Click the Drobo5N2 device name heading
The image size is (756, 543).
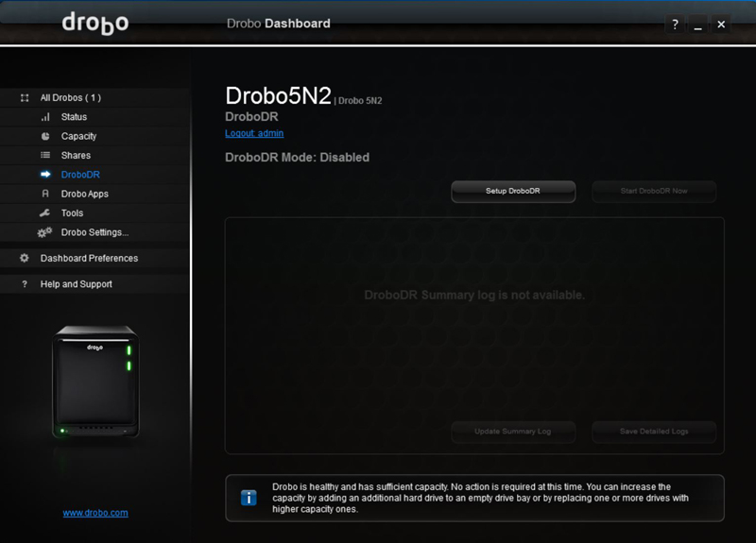tap(278, 95)
